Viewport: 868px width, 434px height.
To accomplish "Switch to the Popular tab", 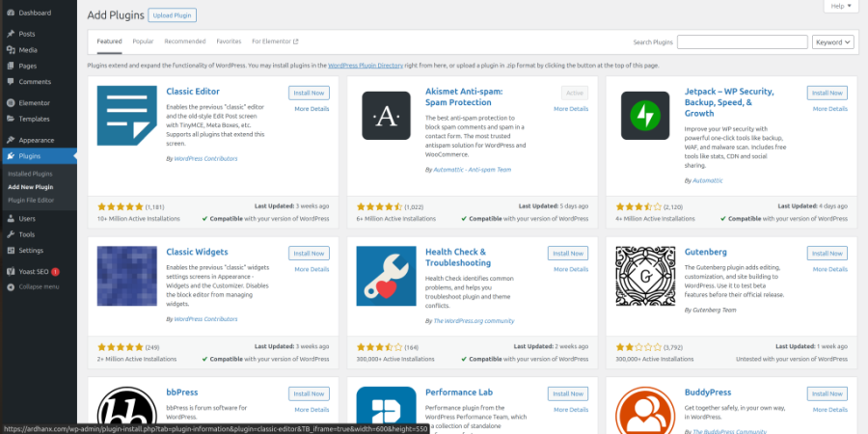I will point(143,41).
